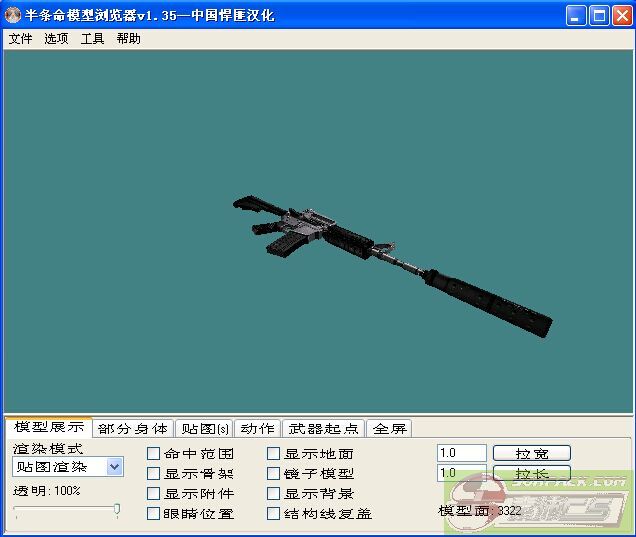Viewport: 636px width, 537px height.
Task: Switch to the 全屏 tab
Action: click(x=389, y=429)
